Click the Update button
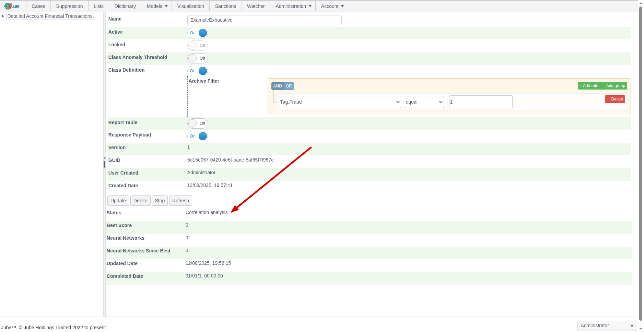The image size is (644, 332). click(x=118, y=201)
